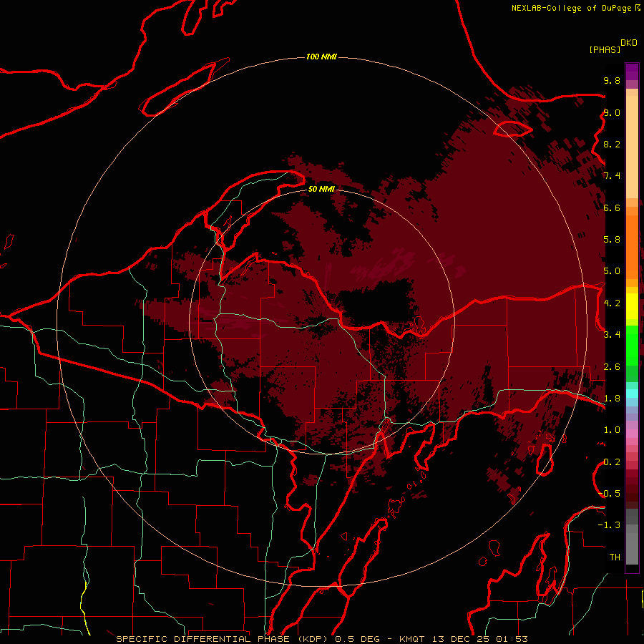
Task: Click the [PHAS] legend unit label
Action: (605, 49)
